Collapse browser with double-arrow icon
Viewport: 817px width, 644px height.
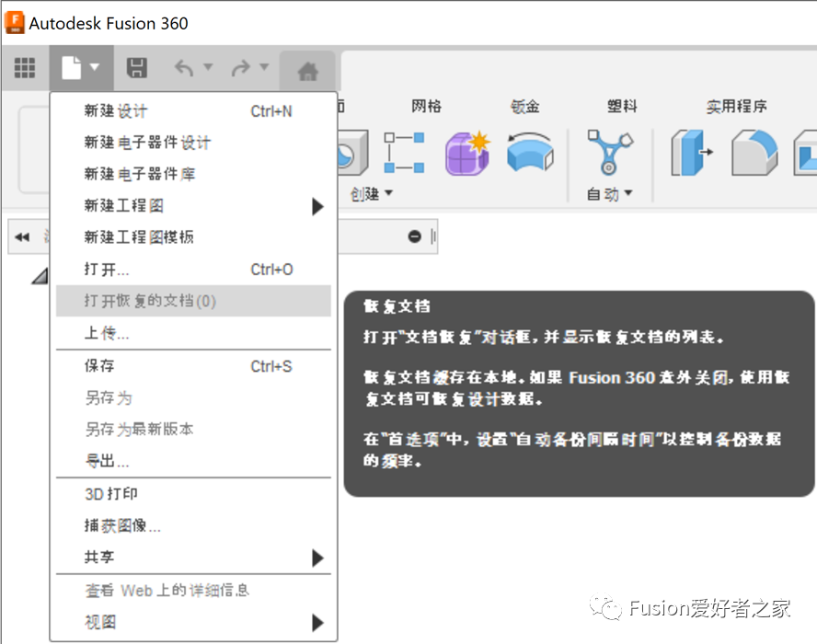22,237
